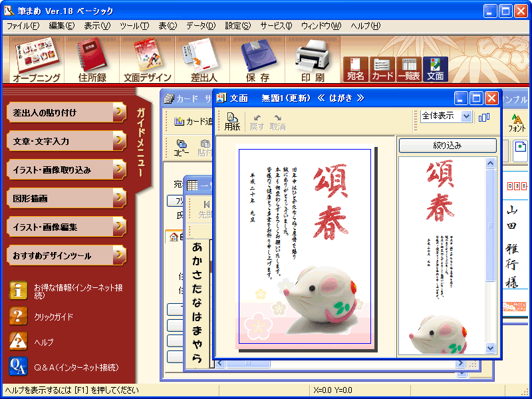The width and height of the screenshot is (532, 399).
Task: Select the や kana index tab
Action: point(197,344)
